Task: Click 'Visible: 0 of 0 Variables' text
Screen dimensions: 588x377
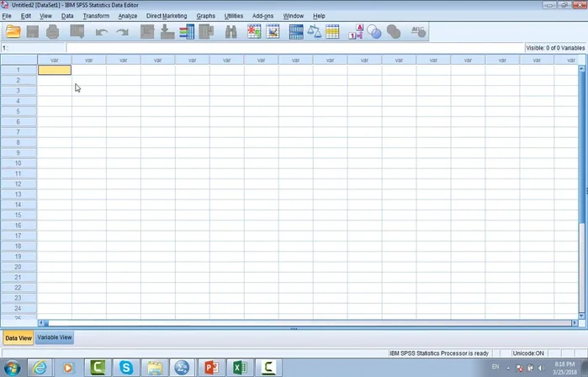Action: (x=555, y=48)
